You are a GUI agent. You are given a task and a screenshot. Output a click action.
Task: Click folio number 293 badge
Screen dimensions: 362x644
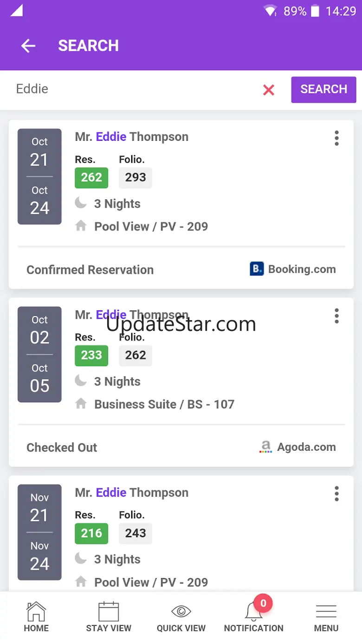click(136, 177)
